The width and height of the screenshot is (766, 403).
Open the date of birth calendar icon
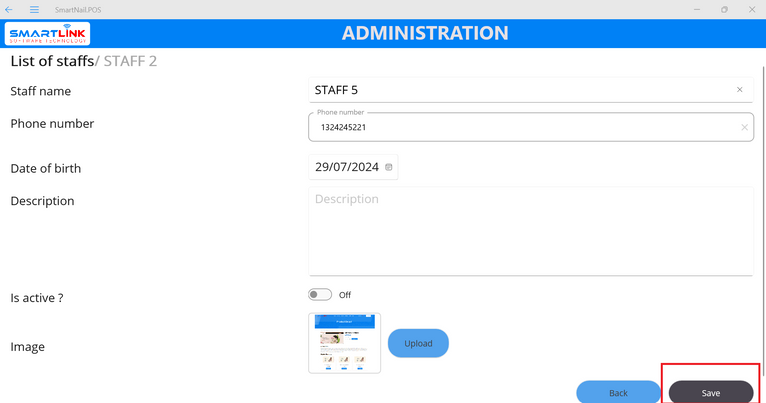pyautogui.click(x=389, y=167)
